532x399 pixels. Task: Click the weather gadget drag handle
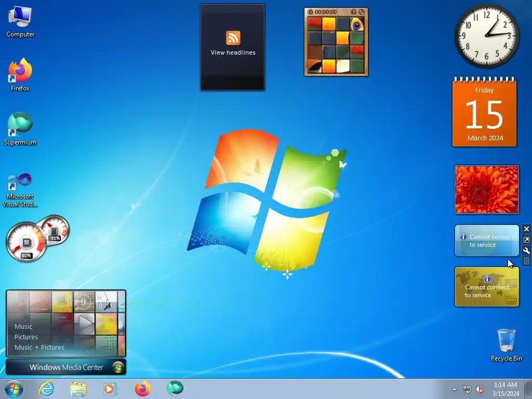[x=527, y=261]
